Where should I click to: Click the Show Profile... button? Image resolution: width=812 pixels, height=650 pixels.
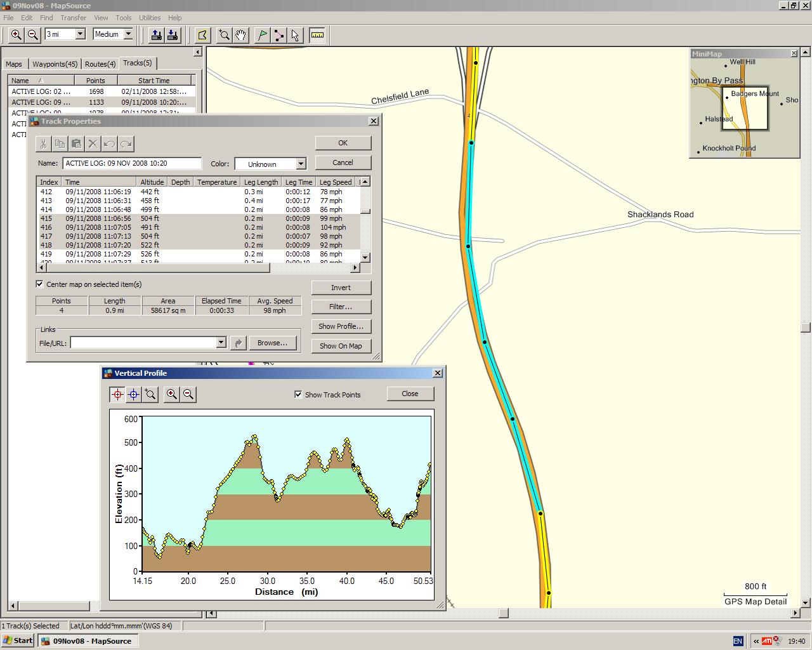tap(341, 326)
